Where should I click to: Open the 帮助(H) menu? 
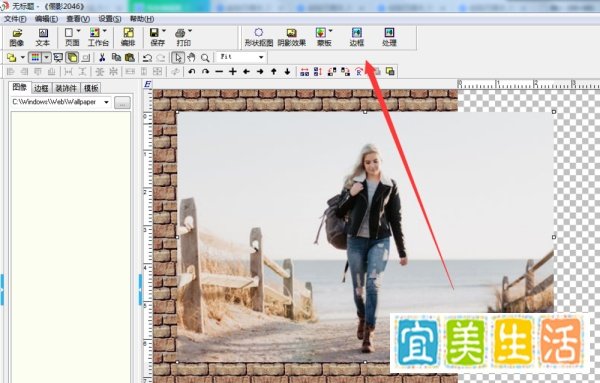142,19
